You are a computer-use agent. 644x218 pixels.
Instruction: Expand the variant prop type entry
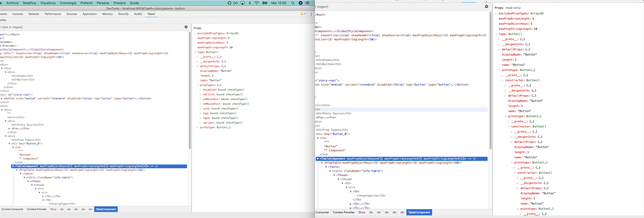pyautogui.click(x=200, y=123)
